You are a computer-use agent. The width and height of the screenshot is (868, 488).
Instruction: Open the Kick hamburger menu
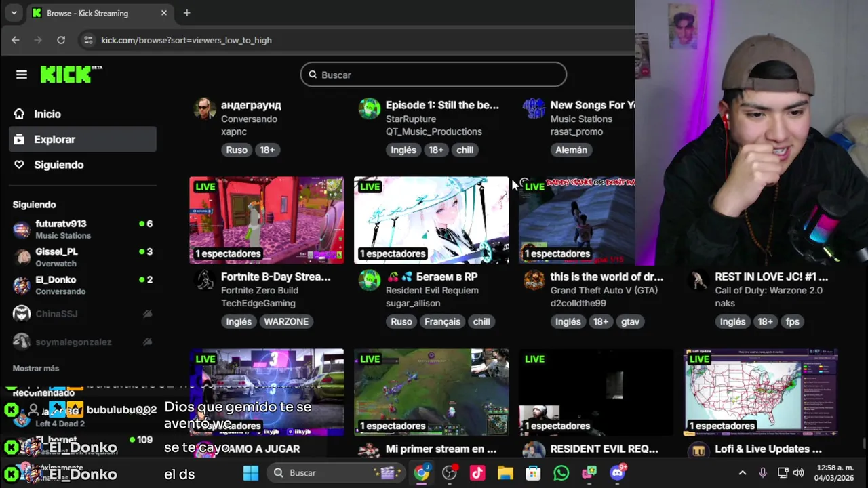click(x=22, y=75)
